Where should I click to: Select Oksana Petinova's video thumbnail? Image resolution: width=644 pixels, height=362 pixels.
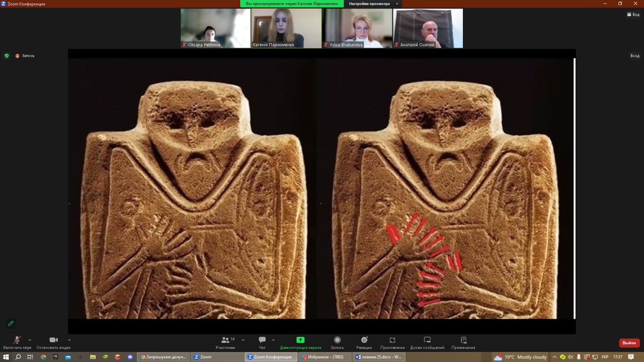[216, 28]
